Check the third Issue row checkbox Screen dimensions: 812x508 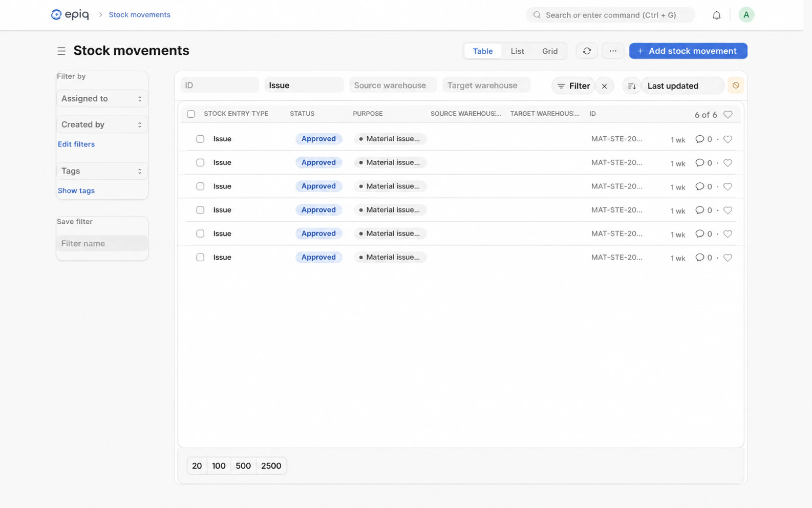(200, 186)
